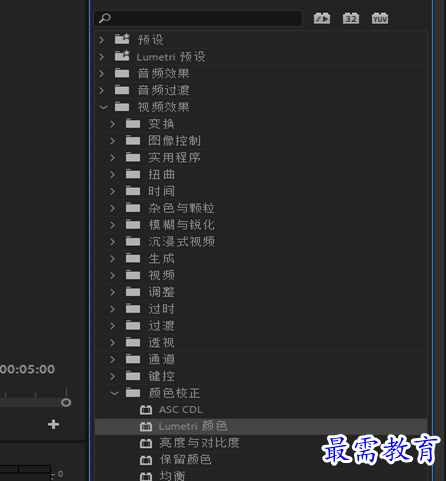This screenshot has height=481, width=446.
Task: Click the 音频过渡 folder icon
Action: pos(122,90)
